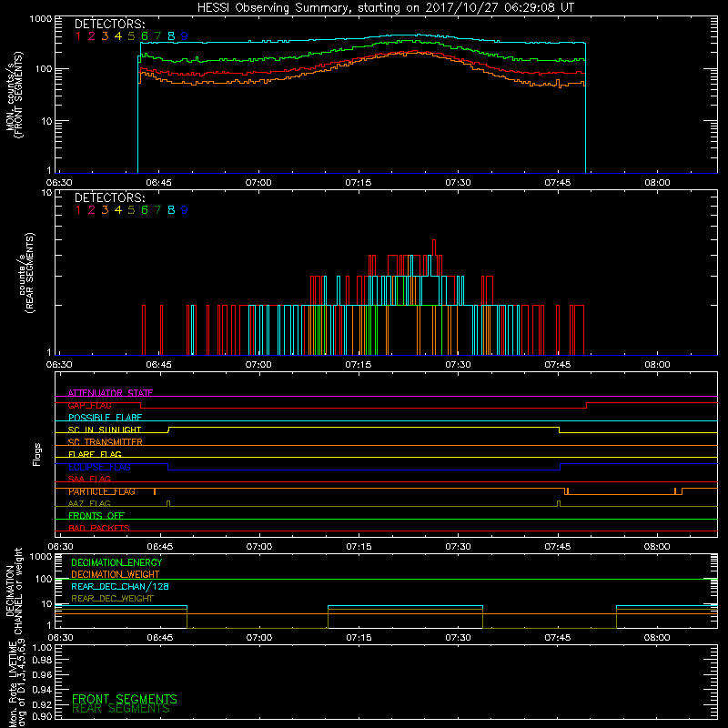728x728 pixels.
Task: Click detector 4 in rear-segments legend
Action: pos(118,210)
